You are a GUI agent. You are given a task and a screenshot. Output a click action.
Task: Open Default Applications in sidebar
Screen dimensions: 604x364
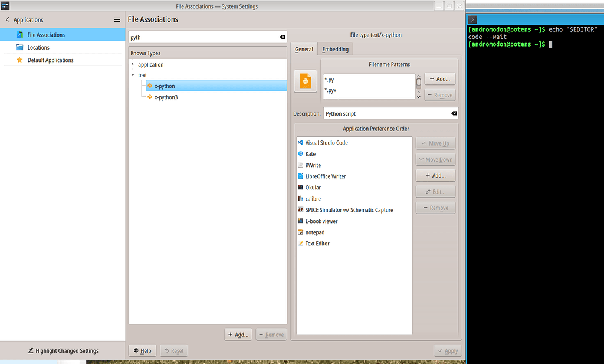50,60
